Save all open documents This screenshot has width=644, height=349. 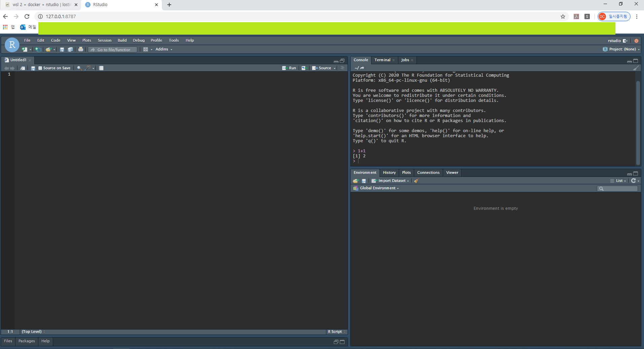click(70, 49)
